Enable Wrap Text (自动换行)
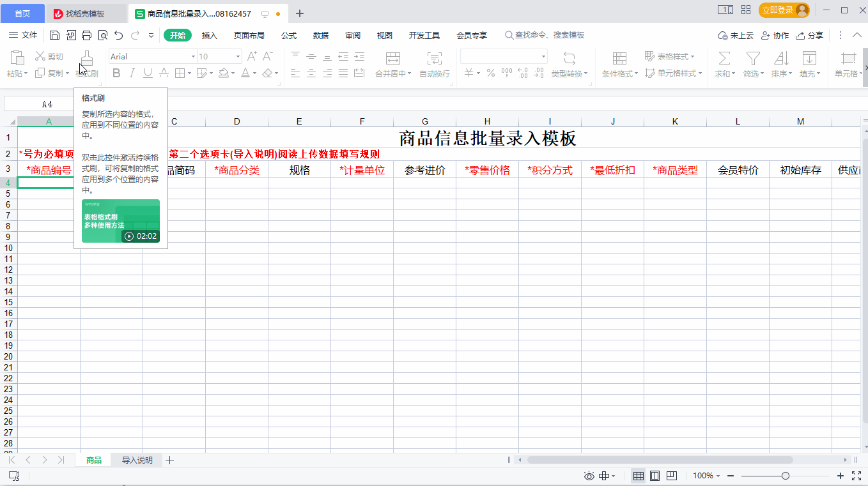Screen dimensions: 868x486 point(434,64)
